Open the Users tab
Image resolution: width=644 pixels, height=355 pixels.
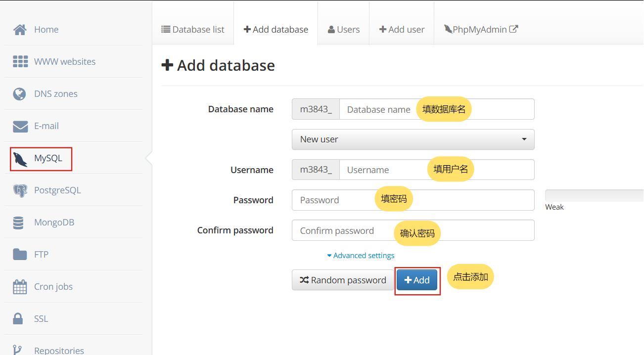[x=343, y=30]
